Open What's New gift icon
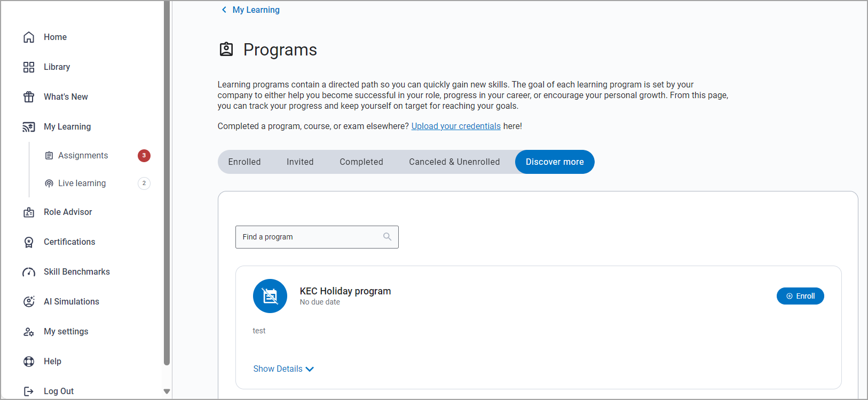Screen dimensions: 868x400 click(x=29, y=97)
